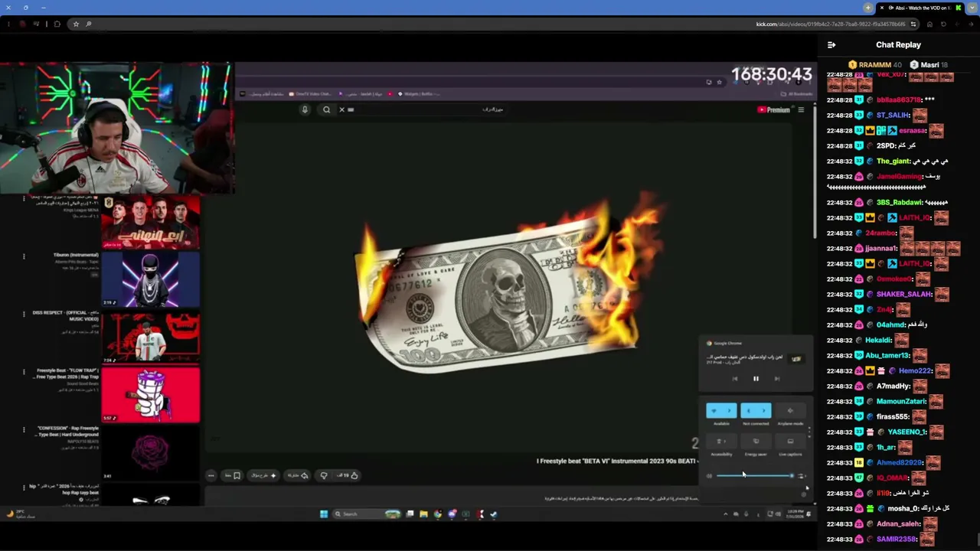Reload the Kick page

click(943, 24)
